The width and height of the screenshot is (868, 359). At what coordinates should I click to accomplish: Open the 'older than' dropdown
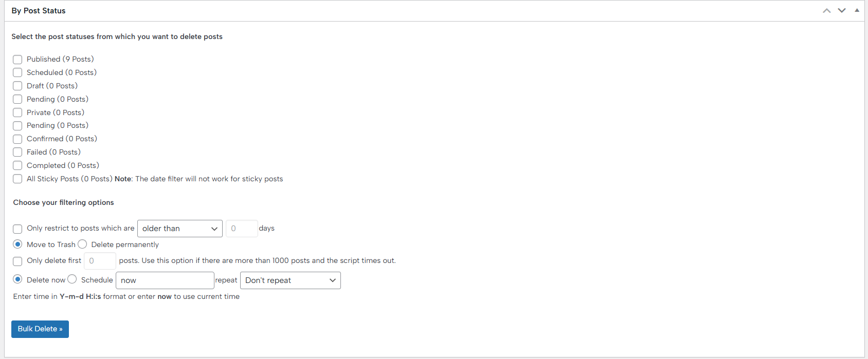[179, 229]
